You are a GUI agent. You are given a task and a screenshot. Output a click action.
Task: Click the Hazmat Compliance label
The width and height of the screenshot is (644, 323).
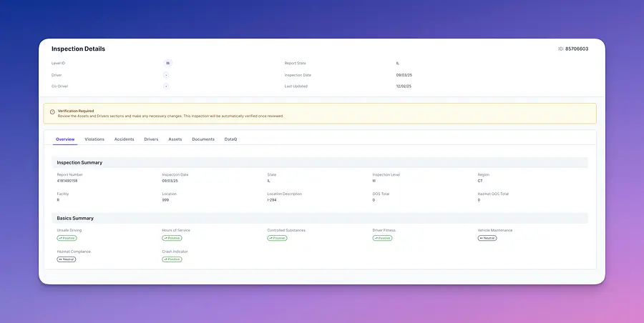[74, 252]
